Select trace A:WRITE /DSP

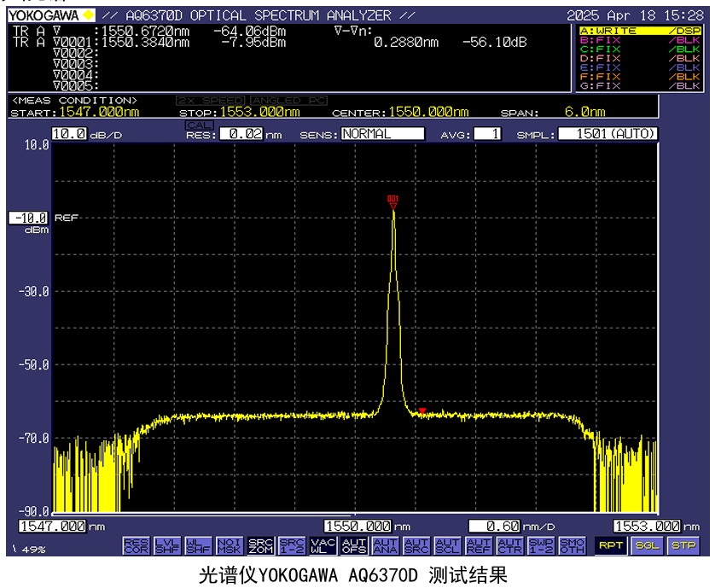click(x=640, y=31)
